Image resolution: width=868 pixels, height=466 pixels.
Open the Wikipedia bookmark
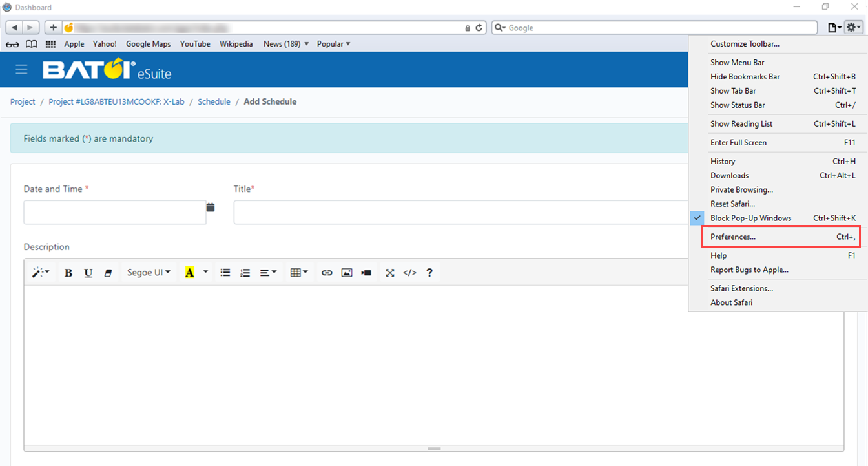pyautogui.click(x=236, y=44)
